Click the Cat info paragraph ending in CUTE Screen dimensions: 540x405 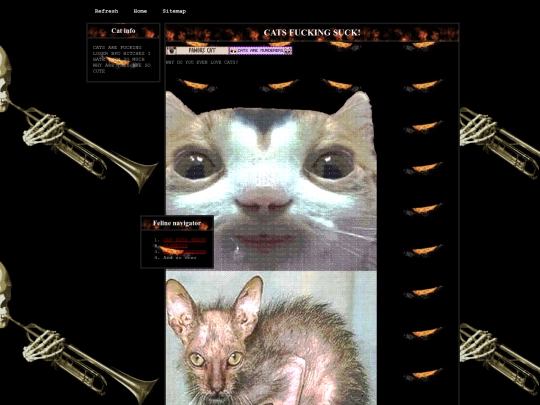pyautogui.click(x=122, y=59)
